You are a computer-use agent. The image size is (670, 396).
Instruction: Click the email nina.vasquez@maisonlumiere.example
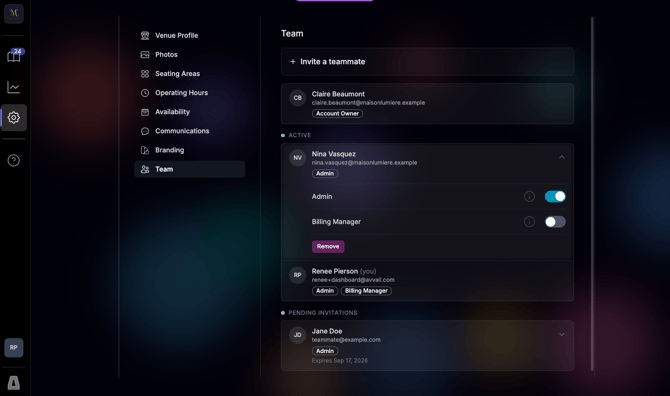(x=364, y=163)
